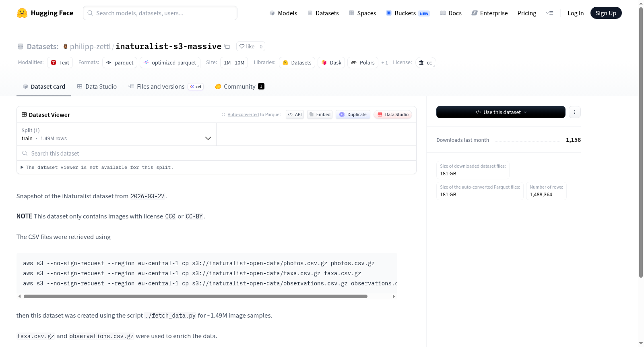Click the code block right scroll arrow
Viewport: 644px width, 347px height.
click(x=394, y=296)
